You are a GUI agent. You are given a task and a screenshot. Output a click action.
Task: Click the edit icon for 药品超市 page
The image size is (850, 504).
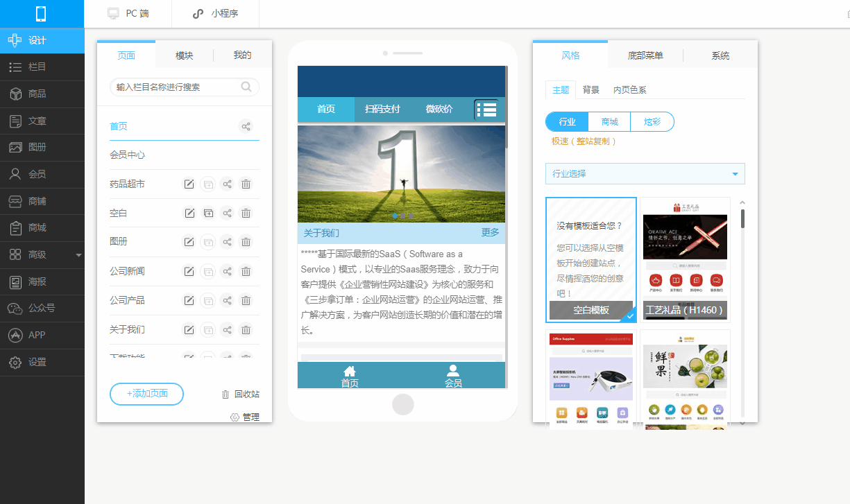189,184
